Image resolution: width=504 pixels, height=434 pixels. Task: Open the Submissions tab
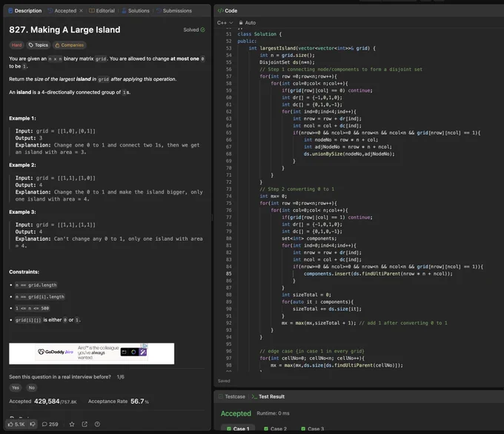click(x=174, y=10)
